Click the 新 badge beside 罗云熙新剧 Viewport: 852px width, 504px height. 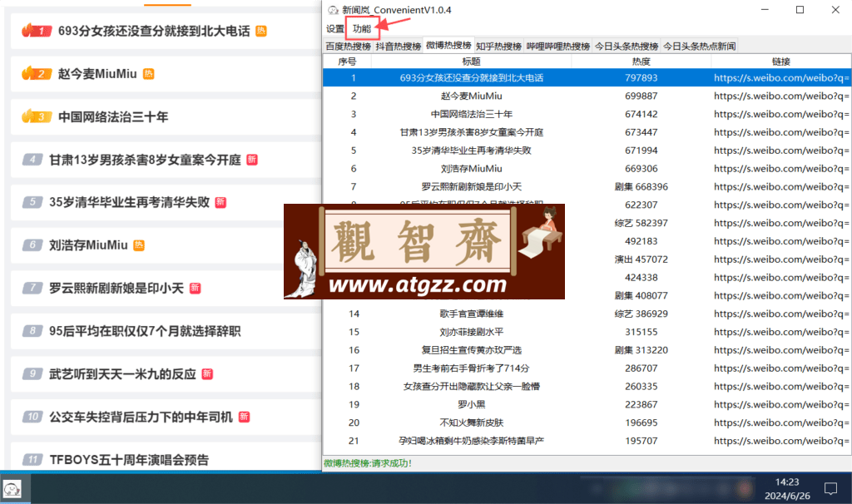click(195, 289)
